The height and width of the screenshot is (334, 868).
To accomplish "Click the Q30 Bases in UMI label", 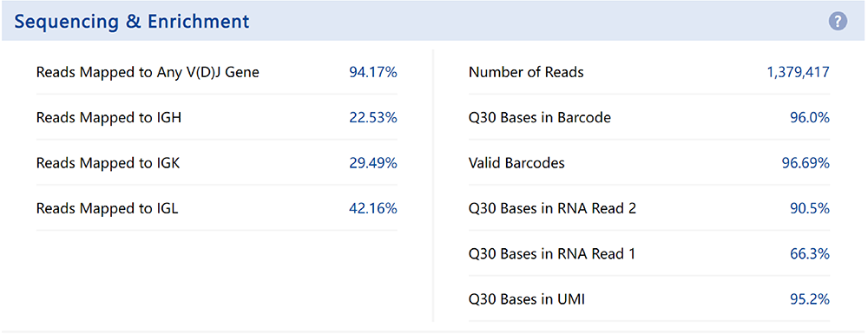I will click(x=527, y=299).
